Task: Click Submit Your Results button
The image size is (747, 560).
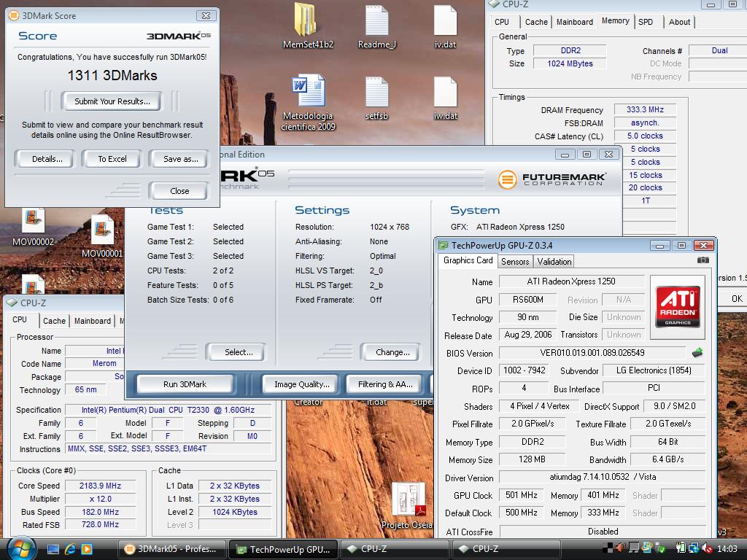Action: coord(112,101)
